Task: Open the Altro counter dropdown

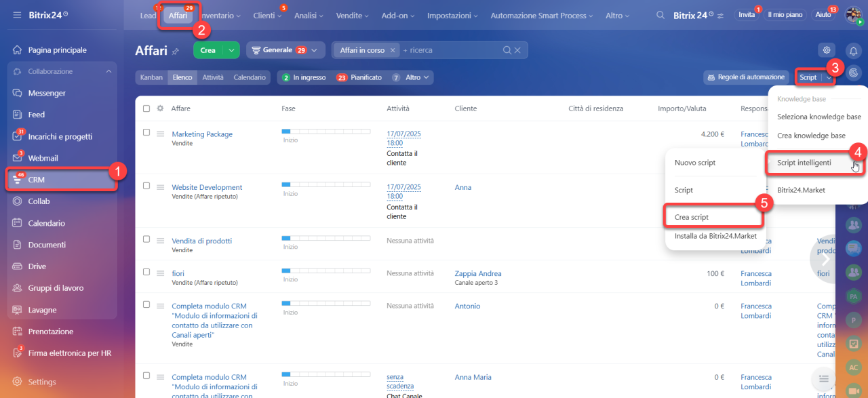Action: (411, 77)
